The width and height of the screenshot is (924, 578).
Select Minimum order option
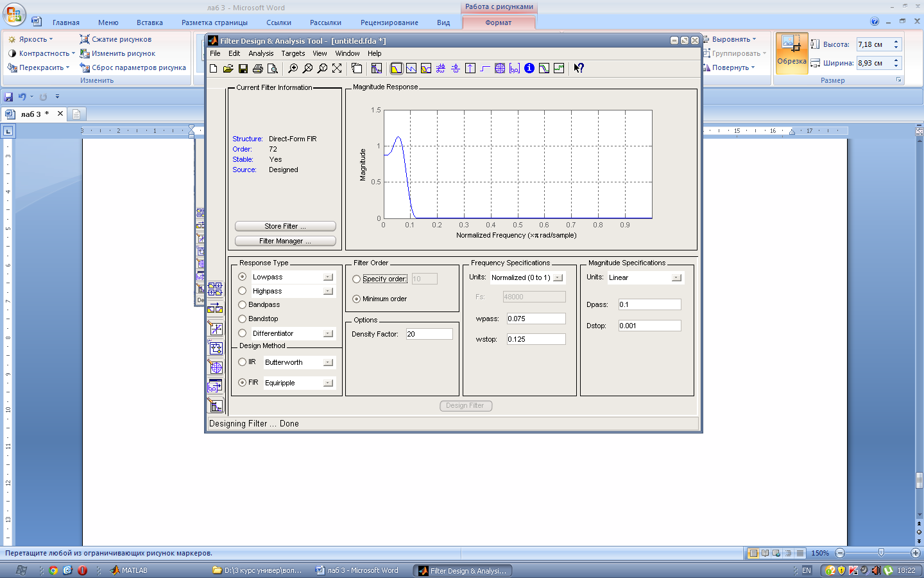(357, 299)
